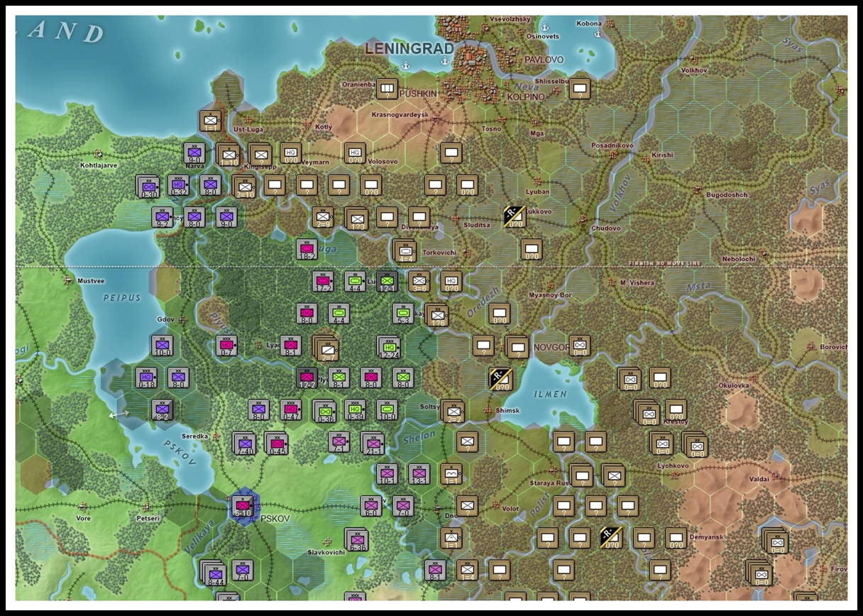
Task: Click the purple 8-2 division by Lake Pskov
Action: click(x=163, y=409)
